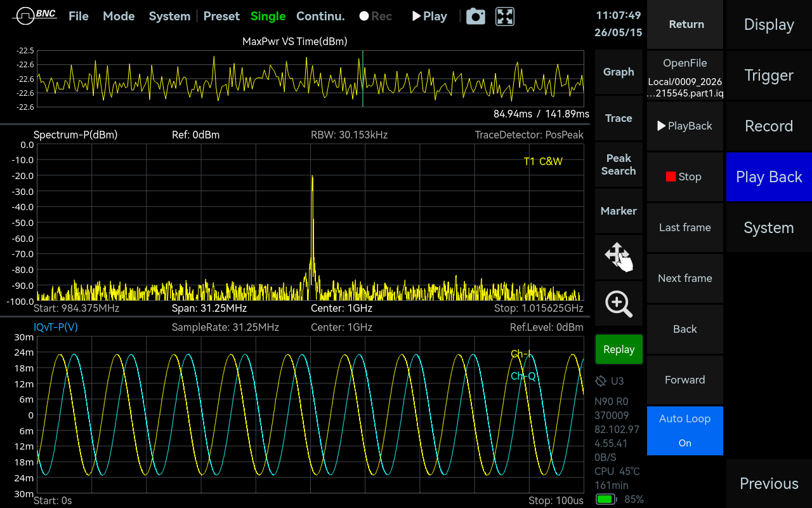Screen dimensions: 812x508
Task: Click the Ref: 0dBm value
Action: 196,135
